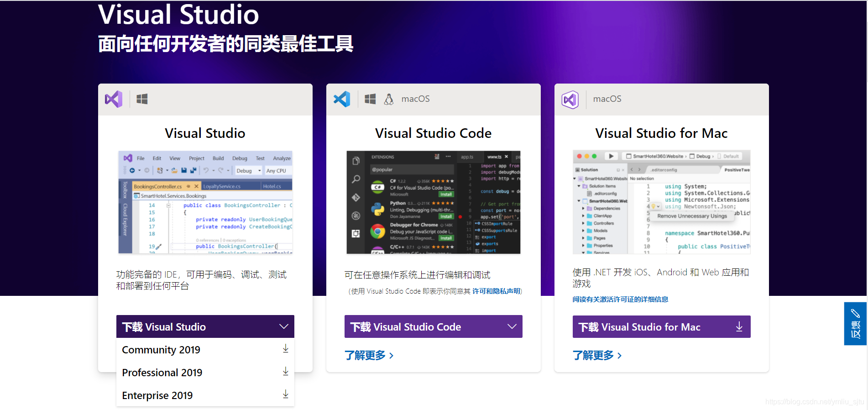Image resolution: width=868 pixels, height=410 pixels.
Task: Click the 使用 .NET 开发 iOS description text
Action: [x=660, y=278]
